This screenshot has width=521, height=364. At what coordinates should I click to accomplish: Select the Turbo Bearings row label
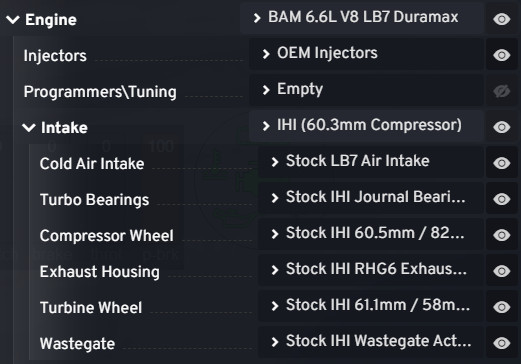(94, 200)
